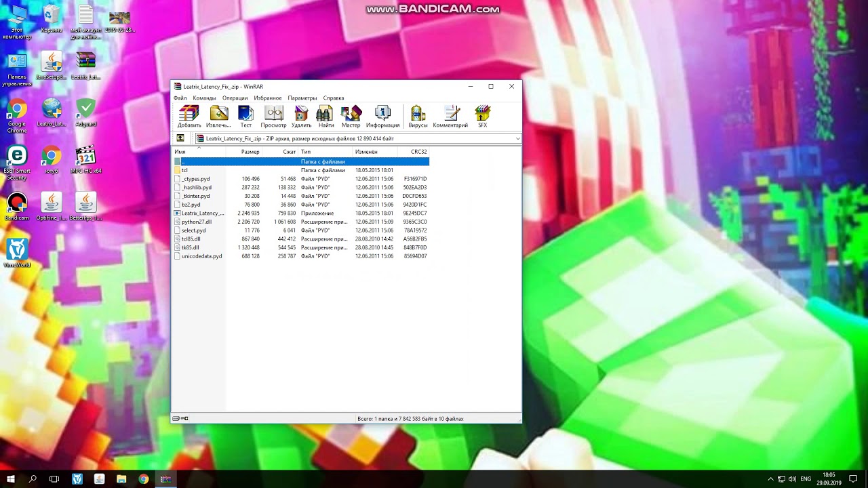Open the Google Chrome desktop shortcut

tap(17, 115)
